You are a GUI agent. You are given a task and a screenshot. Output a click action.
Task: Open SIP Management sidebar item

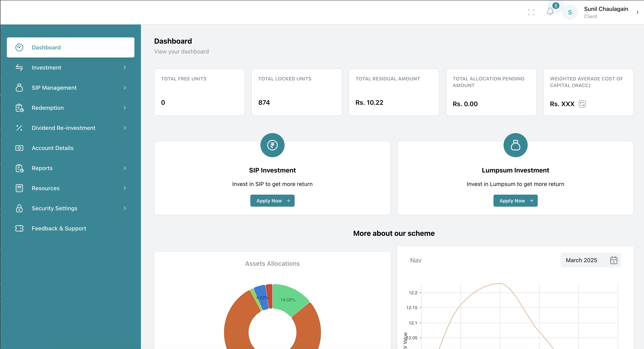[70, 88]
